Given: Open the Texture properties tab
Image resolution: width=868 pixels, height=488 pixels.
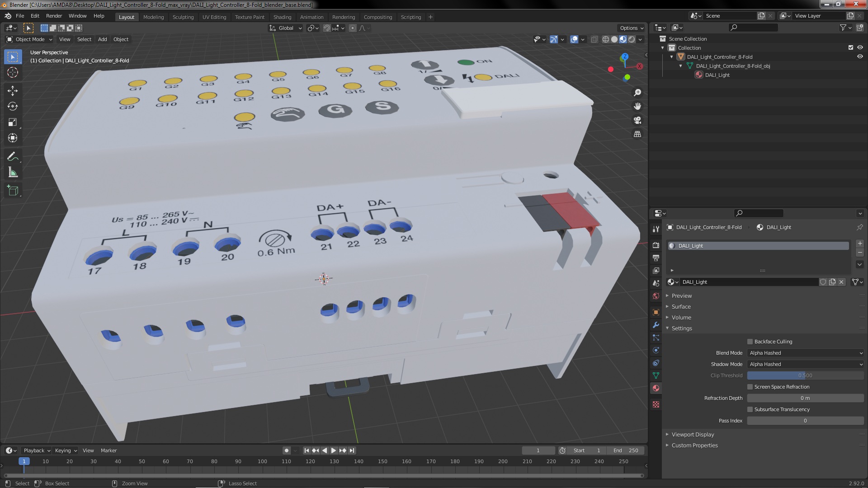Looking at the screenshot, I should (x=656, y=404).
